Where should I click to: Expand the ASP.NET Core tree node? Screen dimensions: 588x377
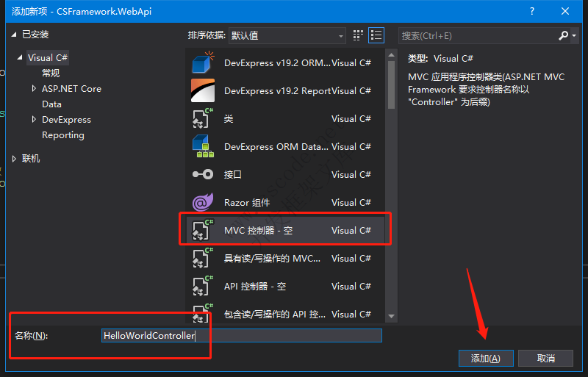(34, 88)
